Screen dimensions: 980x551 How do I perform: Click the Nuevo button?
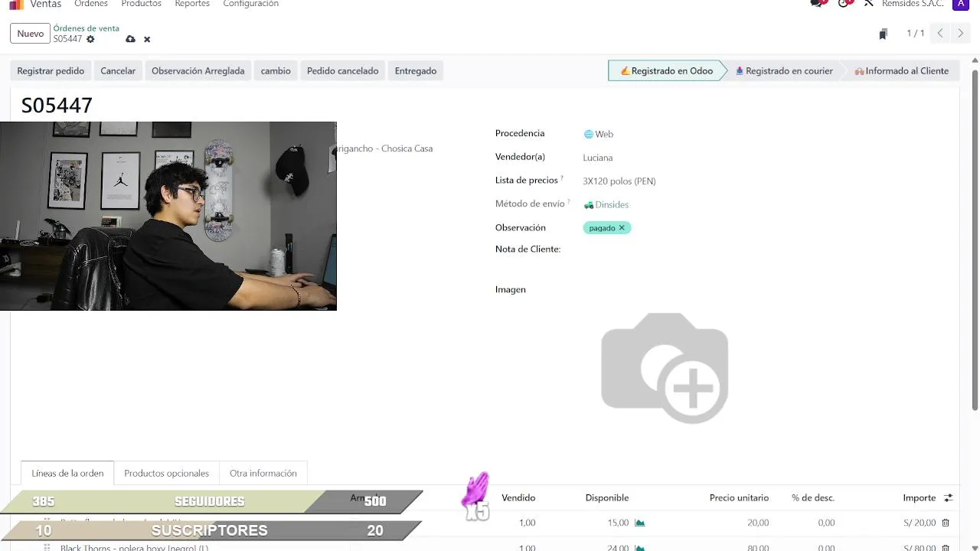coord(31,34)
